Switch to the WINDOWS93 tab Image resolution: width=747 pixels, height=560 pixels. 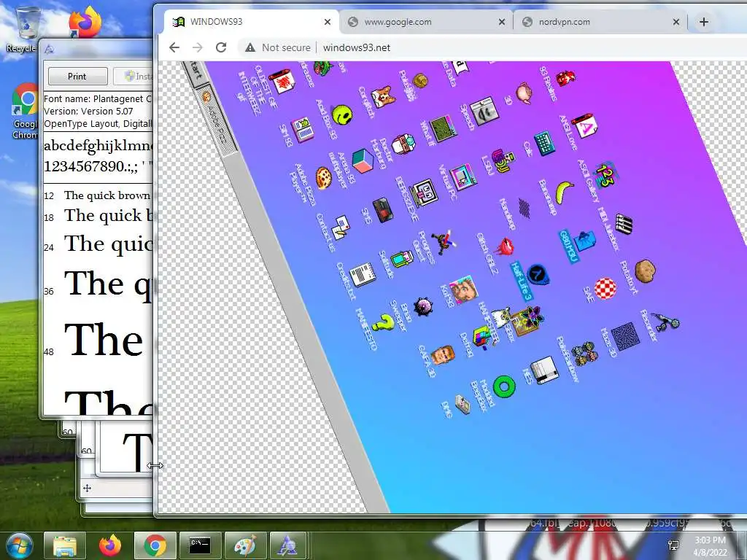point(252,22)
